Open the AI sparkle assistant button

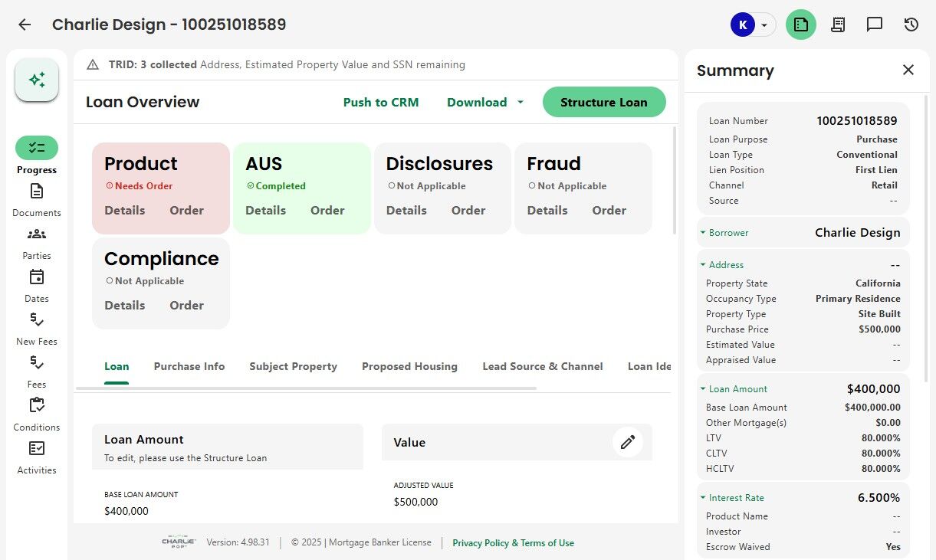[37, 80]
